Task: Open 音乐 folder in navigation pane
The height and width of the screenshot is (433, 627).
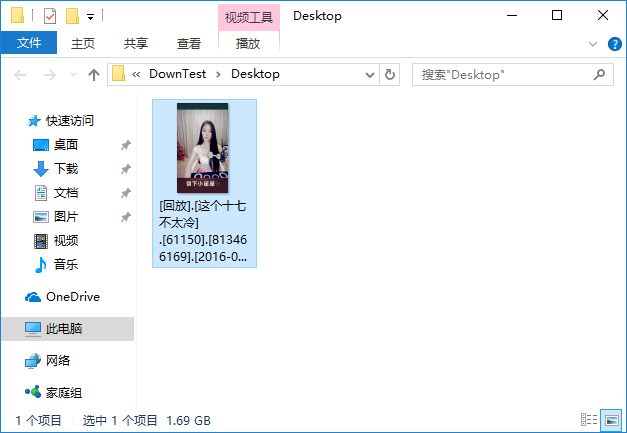Action: [56, 265]
